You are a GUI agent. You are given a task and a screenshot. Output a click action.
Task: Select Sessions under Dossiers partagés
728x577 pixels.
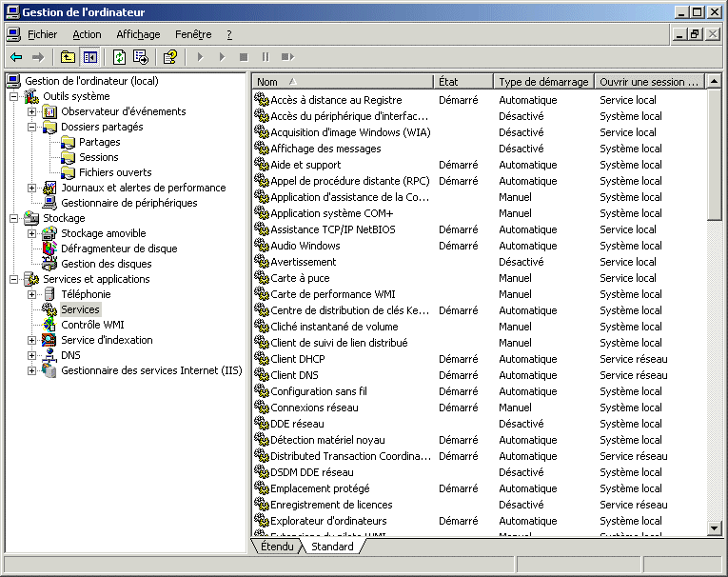tap(98, 157)
